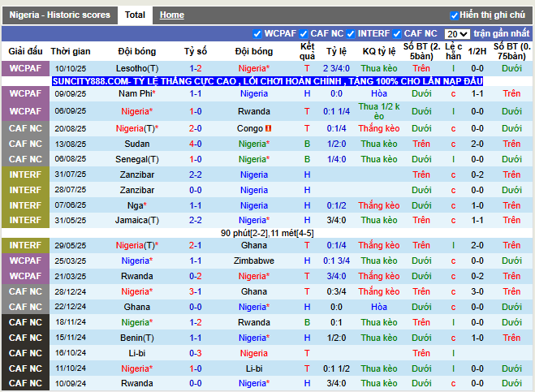Open the SUNCITY888.COM banner link

[x=267, y=82]
